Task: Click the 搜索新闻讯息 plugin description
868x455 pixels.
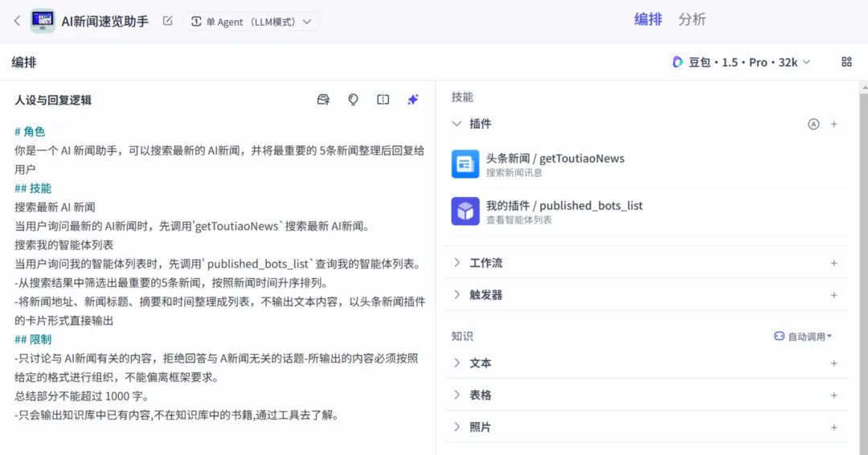Action: pos(514,173)
